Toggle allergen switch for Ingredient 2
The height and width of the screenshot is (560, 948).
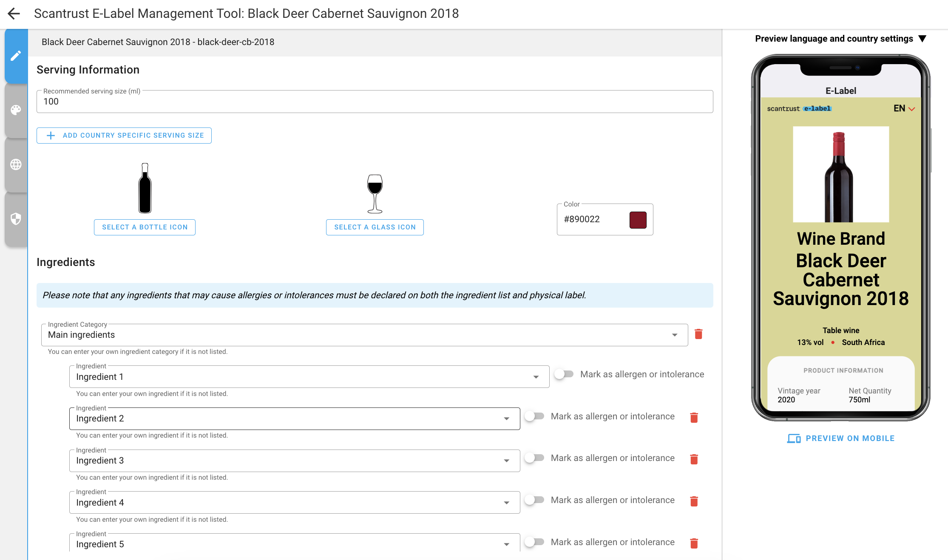pyautogui.click(x=534, y=416)
